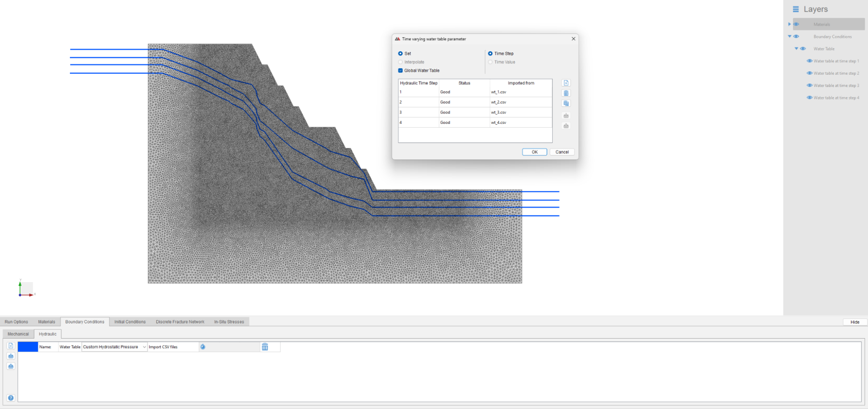Click the water droplet icon next to Import CSV files

[x=203, y=347]
